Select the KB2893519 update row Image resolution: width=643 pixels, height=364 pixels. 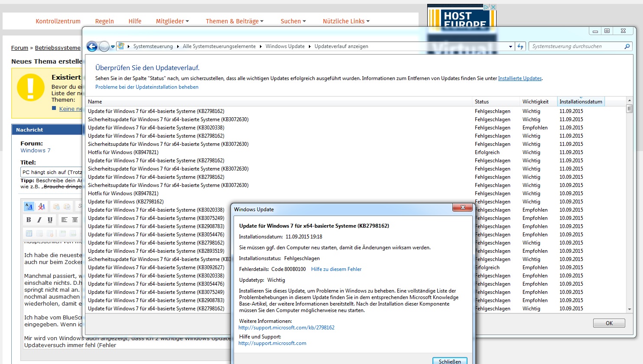pos(158,251)
